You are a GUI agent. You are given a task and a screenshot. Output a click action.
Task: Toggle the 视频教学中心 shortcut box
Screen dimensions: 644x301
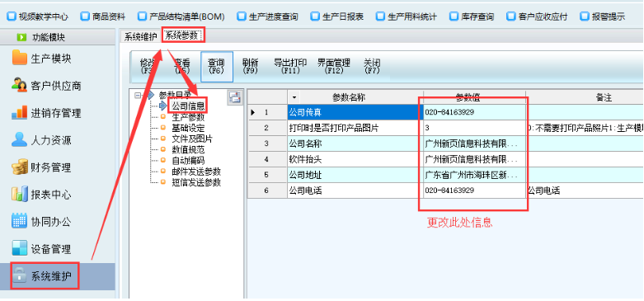(x=12, y=16)
